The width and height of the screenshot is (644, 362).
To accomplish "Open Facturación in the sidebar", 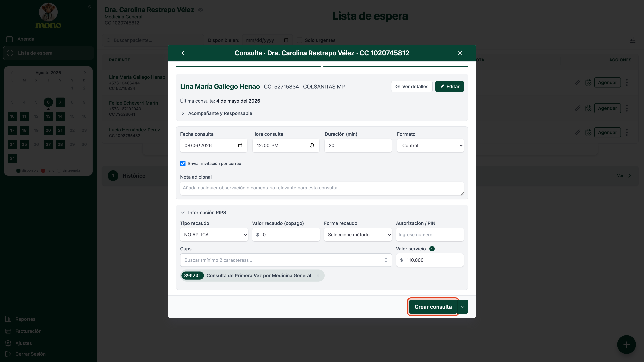I will pos(28,331).
